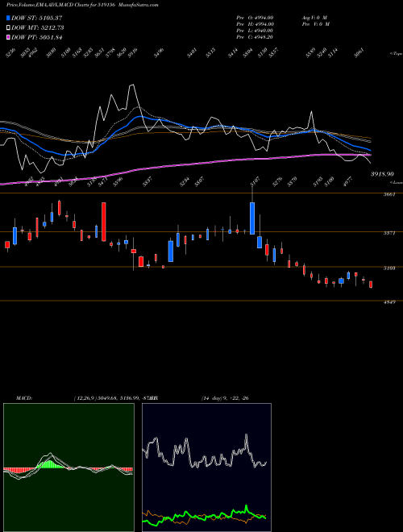Click the ADX (14 day) values text
Viewport: 403px width, 532px height.
225,398
